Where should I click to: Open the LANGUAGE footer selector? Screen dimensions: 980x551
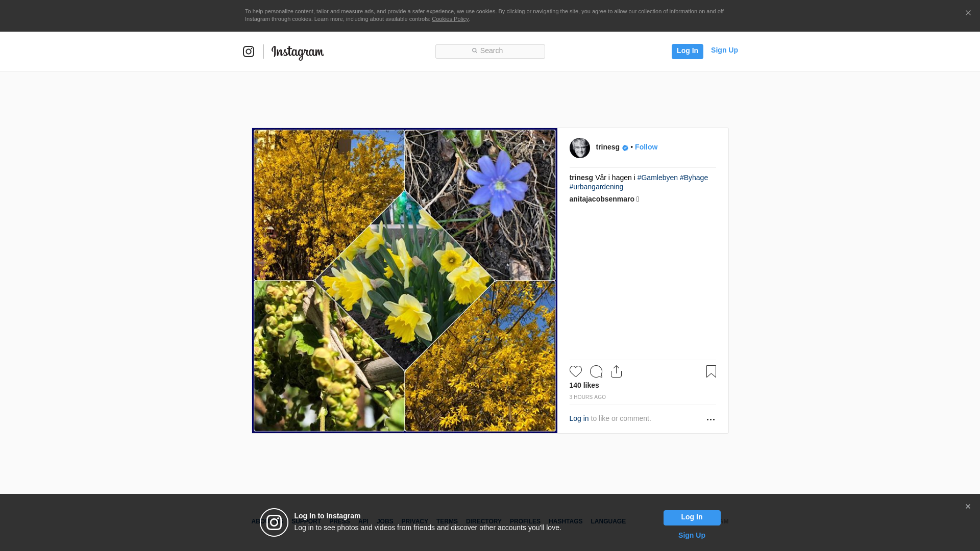pyautogui.click(x=608, y=521)
